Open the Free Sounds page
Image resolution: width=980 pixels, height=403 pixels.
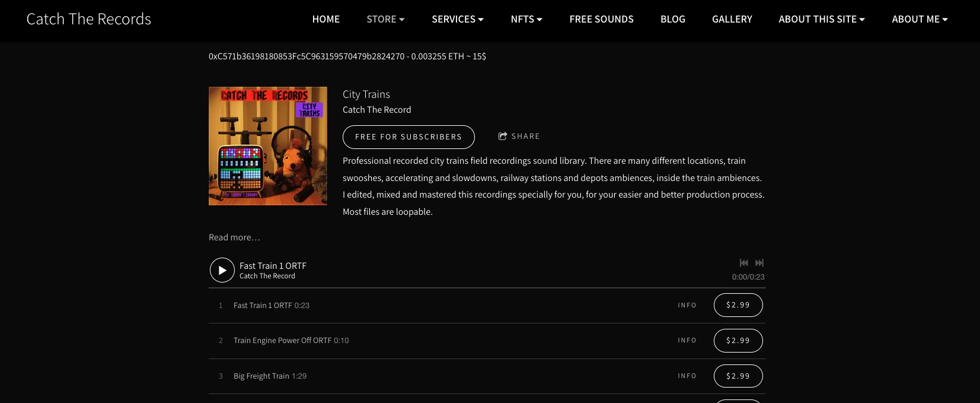click(601, 19)
